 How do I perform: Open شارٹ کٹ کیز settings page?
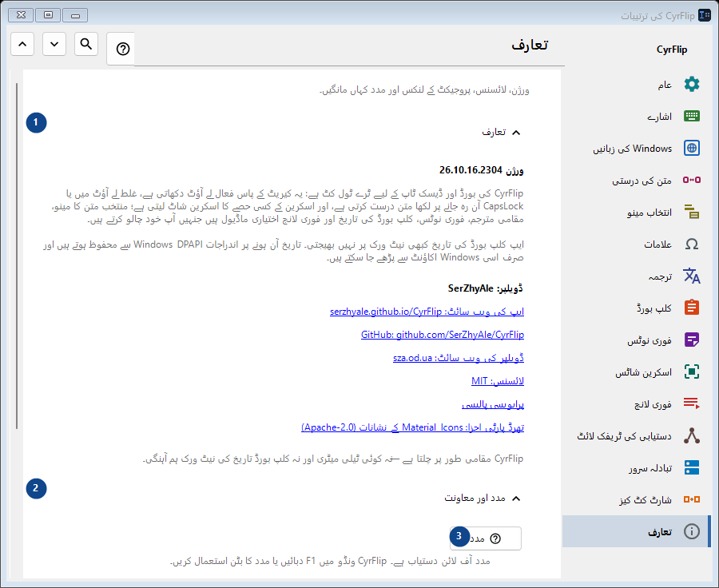point(637,499)
